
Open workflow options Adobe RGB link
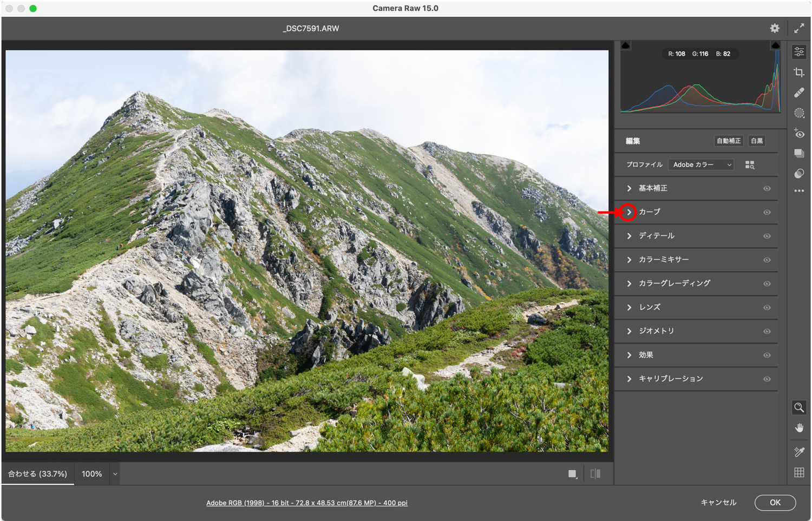[x=307, y=503]
